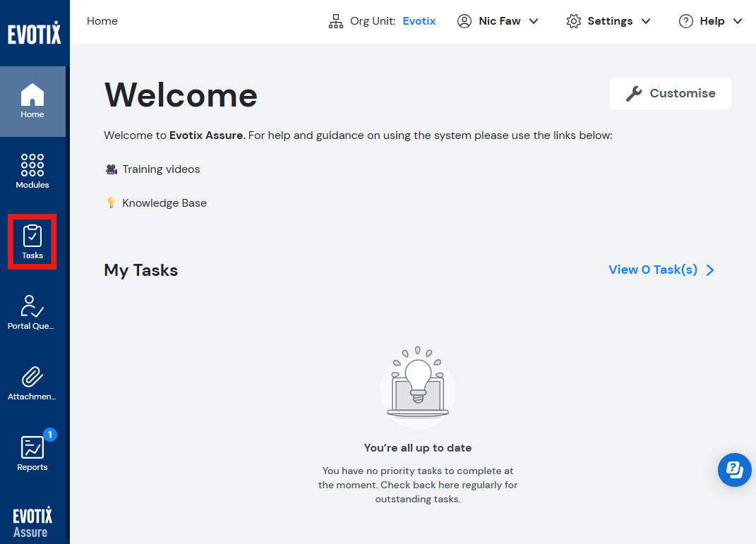Click the Help question mark icon
The width and height of the screenshot is (756, 544).
pos(685,21)
